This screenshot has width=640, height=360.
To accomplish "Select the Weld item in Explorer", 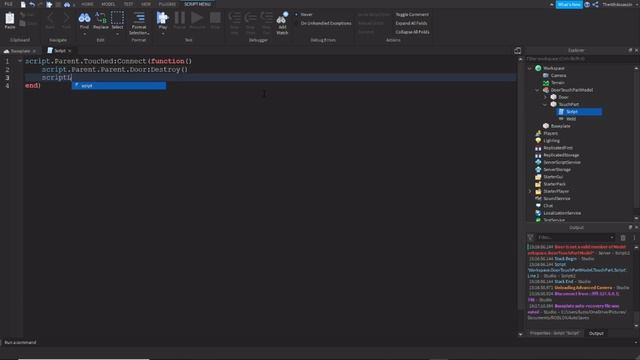I will click(571, 119).
